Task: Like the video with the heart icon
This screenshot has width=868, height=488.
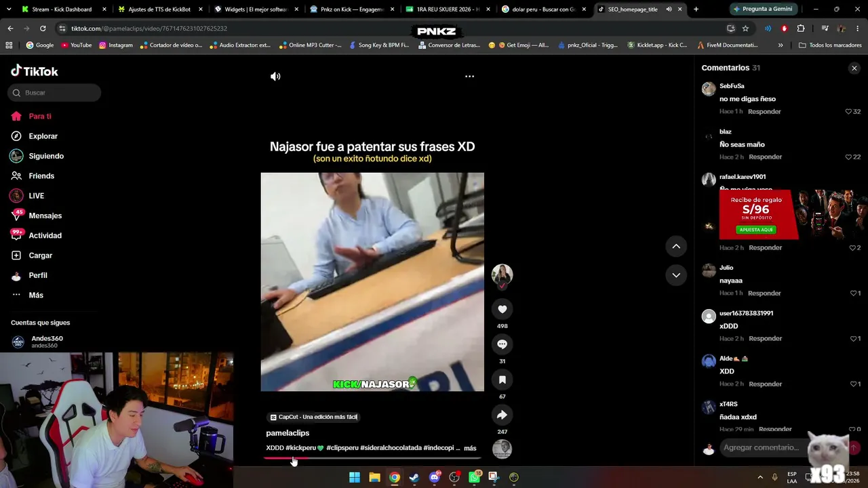Action: pos(502,309)
